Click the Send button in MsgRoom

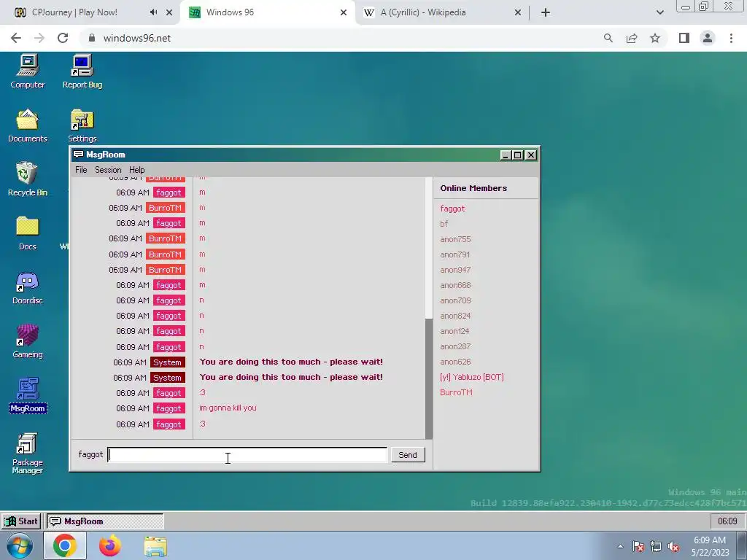408,455
